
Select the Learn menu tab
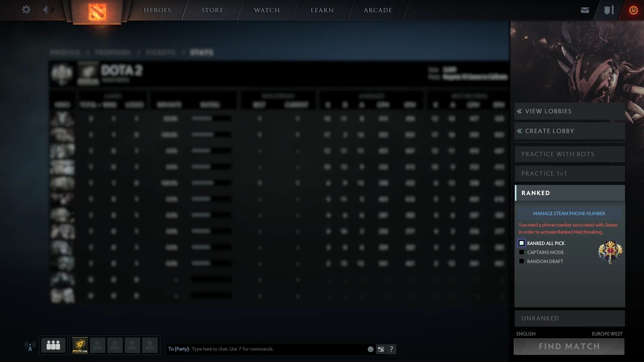coord(322,10)
